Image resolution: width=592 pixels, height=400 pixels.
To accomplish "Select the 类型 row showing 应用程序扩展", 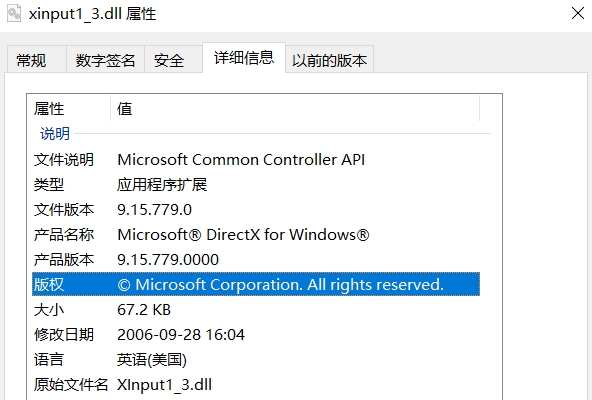I will point(256,184).
